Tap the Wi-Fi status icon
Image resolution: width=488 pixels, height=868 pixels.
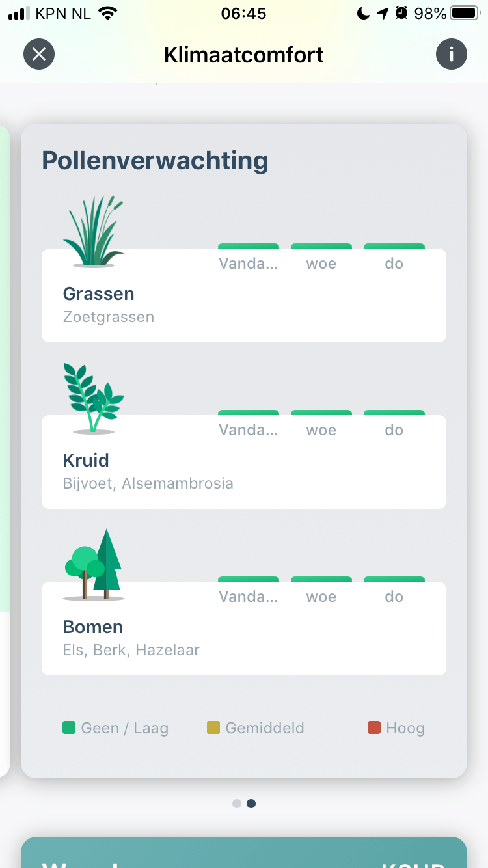(x=107, y=13)
